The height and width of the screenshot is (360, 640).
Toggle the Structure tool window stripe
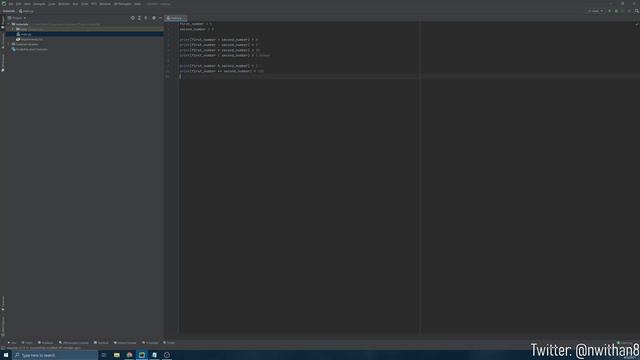pyautogui.click(x=3, y=40)
